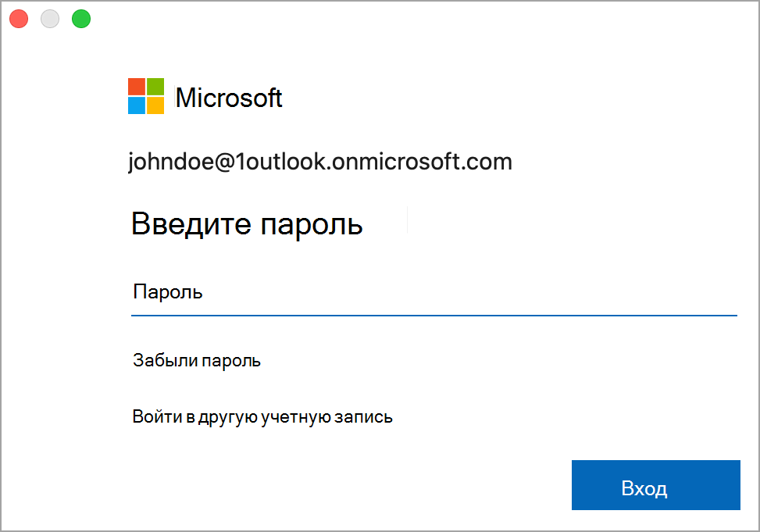760x532 pixels.
Task: Click the red close window button
Action: click(x=19, y=19)
